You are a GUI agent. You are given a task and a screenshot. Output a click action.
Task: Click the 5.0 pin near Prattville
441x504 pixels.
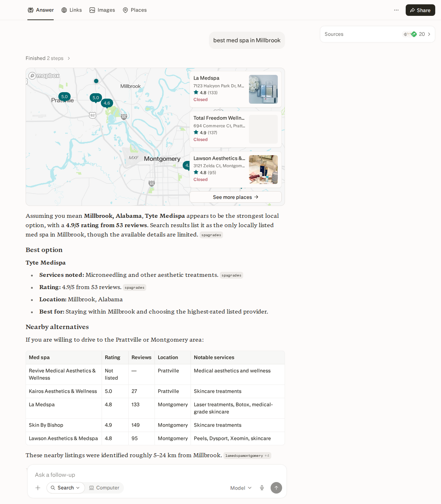pos(64,97)
